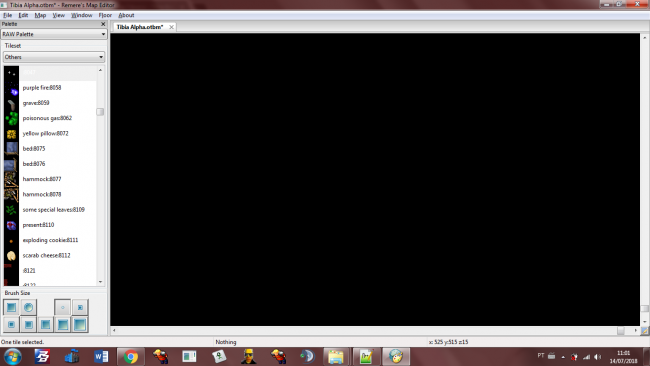Screen dimensions: 650x366
Task: Open the RAW Palette dropdown
Action: (53, 34)
